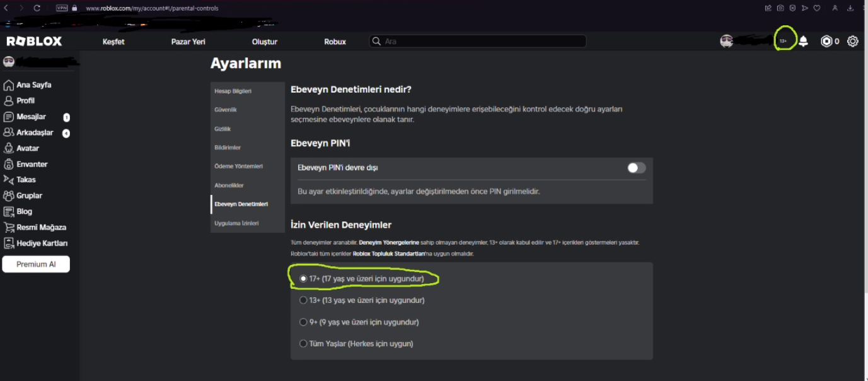Select the 13+ experiences radio option
This screenshot has height=381, width=868.
point(303,300)
